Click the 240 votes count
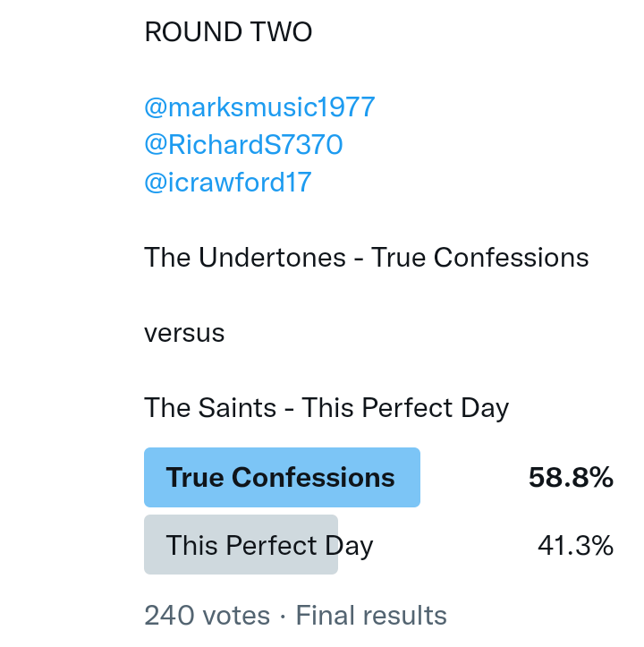The width and height of the screenshot is (644, 647). 207,616
